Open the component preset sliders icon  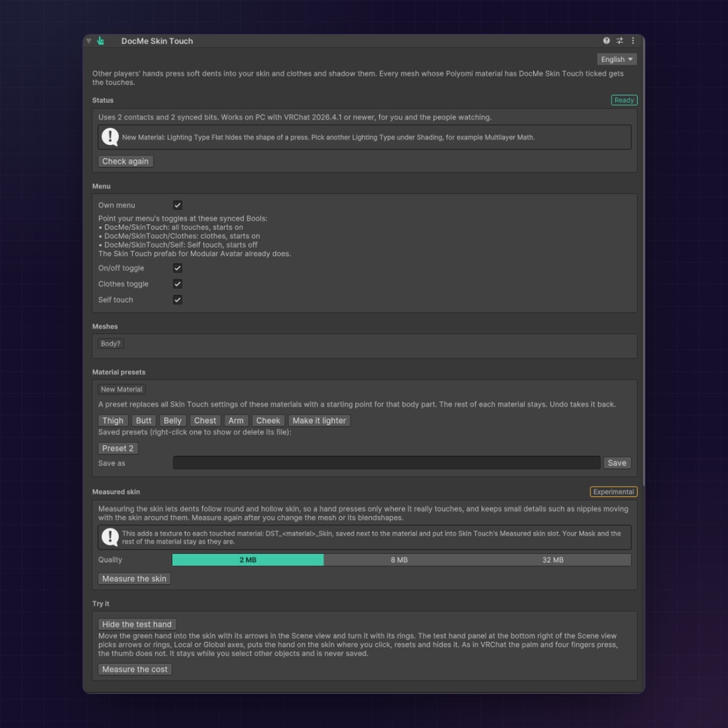pos(619,41)
